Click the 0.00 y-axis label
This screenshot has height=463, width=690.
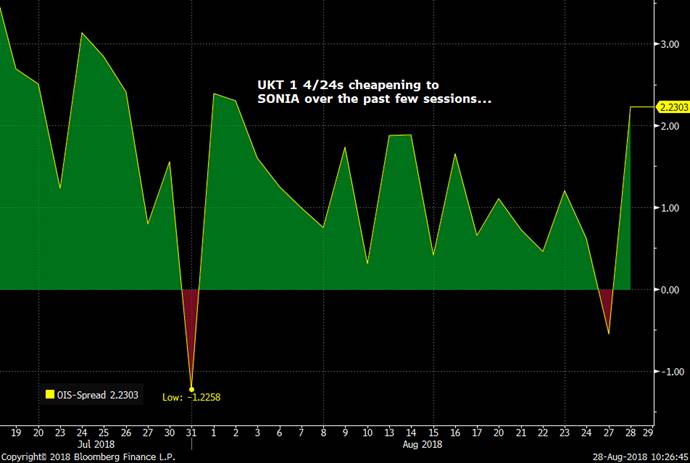pos(669,290)
